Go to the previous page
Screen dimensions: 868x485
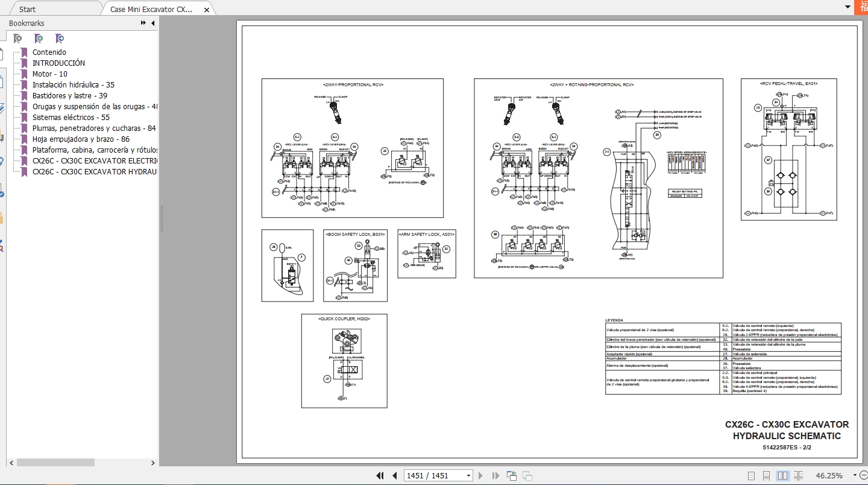(x=395, y=475)
